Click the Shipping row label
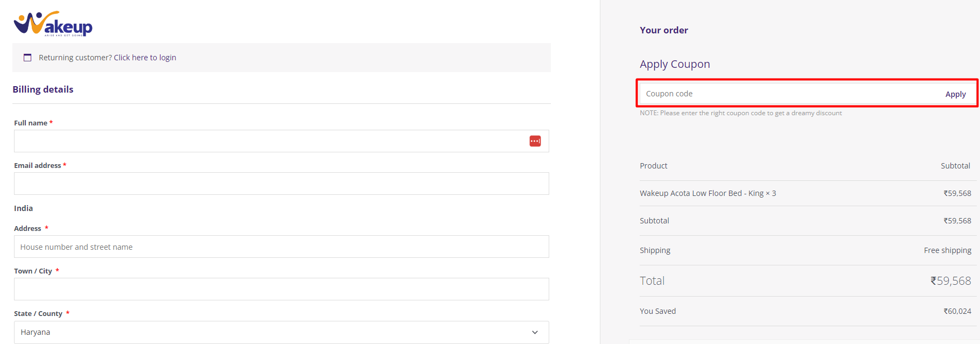 pos(655,250)
